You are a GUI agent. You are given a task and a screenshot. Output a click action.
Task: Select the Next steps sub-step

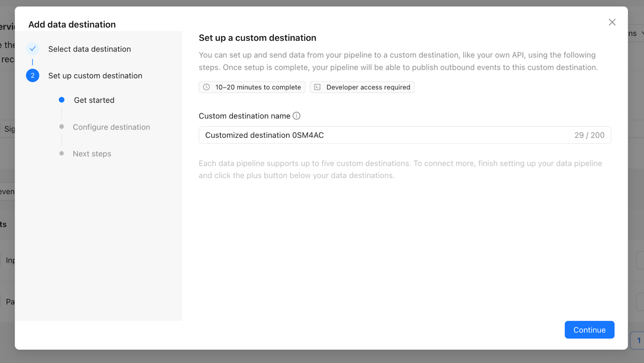point(92,154)
